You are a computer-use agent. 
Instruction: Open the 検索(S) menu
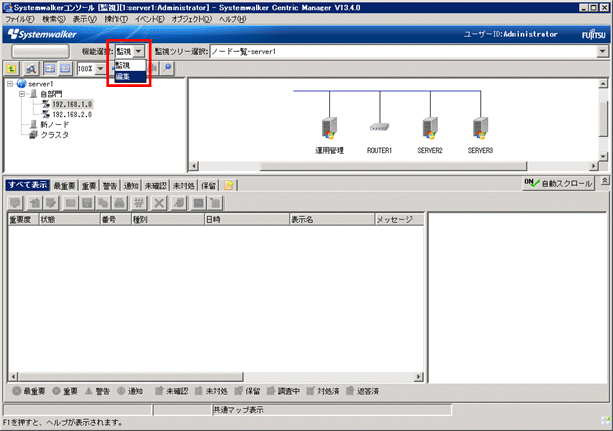click(x=54, y=19)
